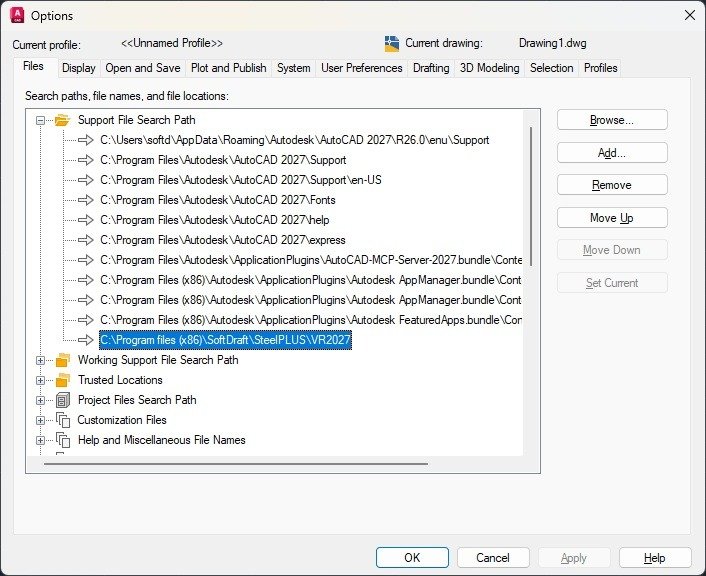Switch to the Selection tab
The width and height of the screenshot is (706, 576).
pos(552,68)
